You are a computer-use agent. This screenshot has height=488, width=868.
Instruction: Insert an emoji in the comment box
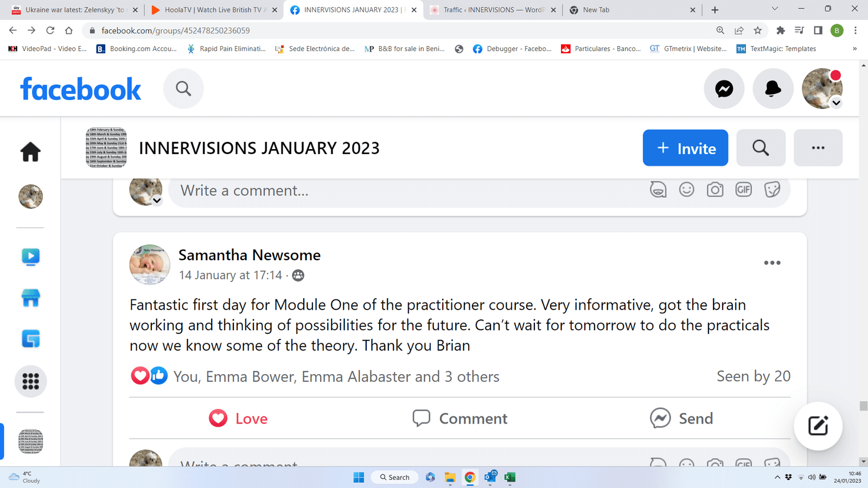[x=686, y=190]
